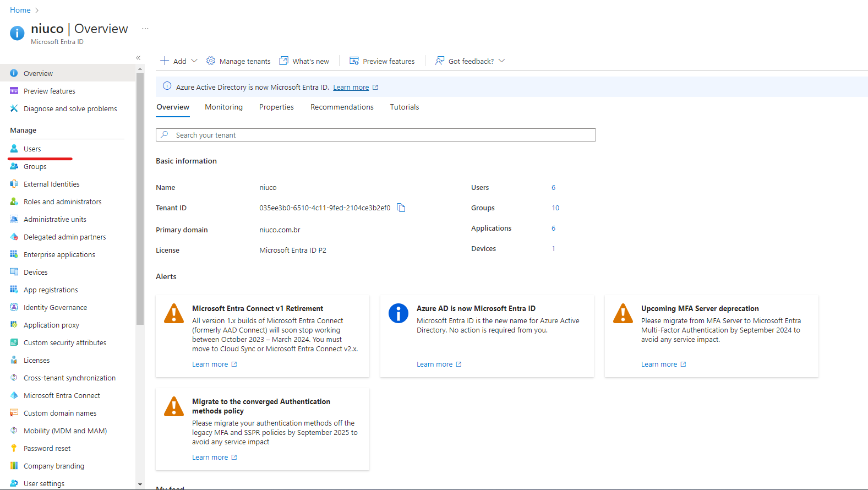The image size is (868, 490).
Task: Click the Manage tenants gear icon
Action: point(211,61)
